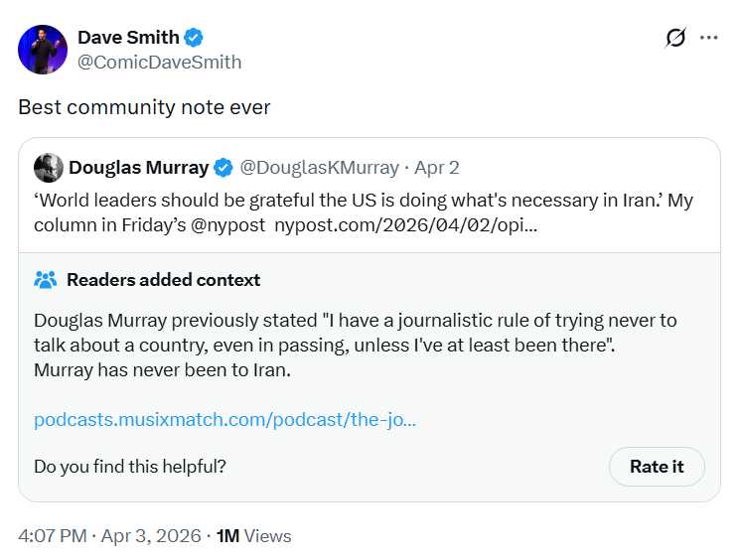Screen dimensions: 739x560
Task: Open the podcasts.musixmatch.com source link
Action: coord(224,419)
